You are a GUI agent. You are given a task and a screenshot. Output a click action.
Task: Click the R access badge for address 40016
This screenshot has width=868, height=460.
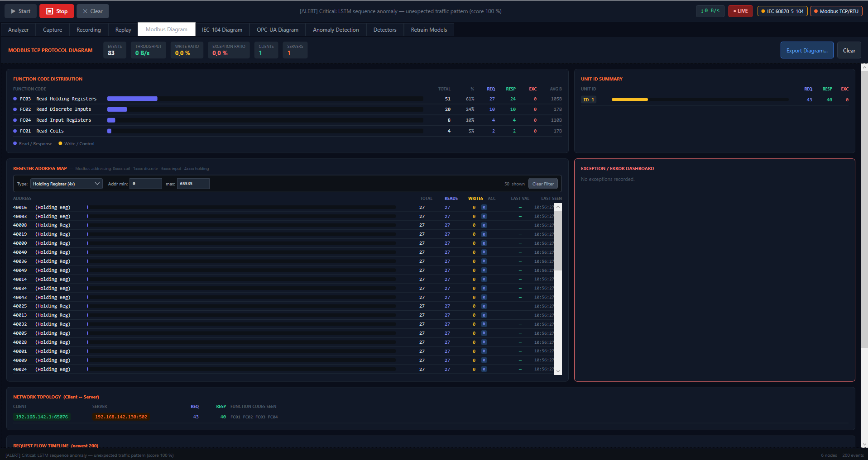coord(484,207)
